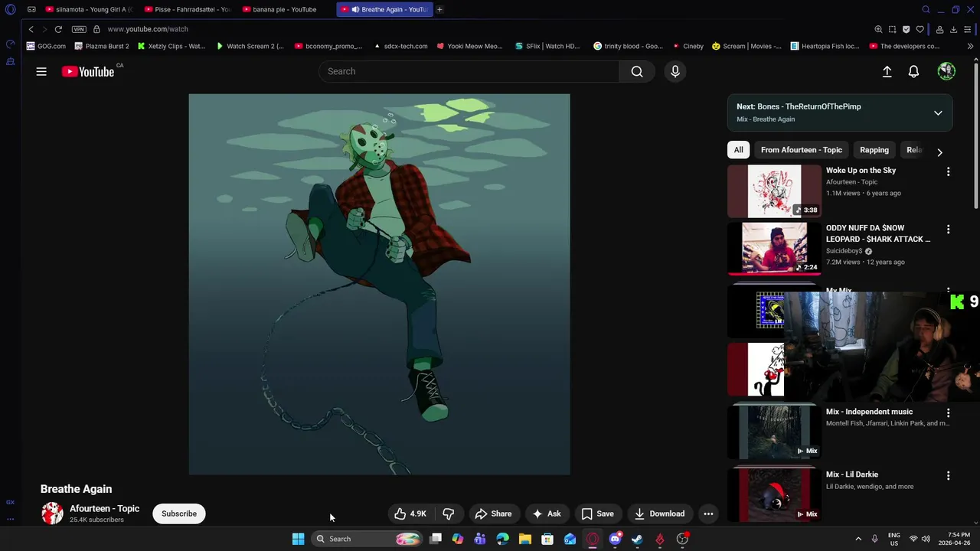Like the Breathe Again video
980x551 pixels.
[x=410, y=514]
